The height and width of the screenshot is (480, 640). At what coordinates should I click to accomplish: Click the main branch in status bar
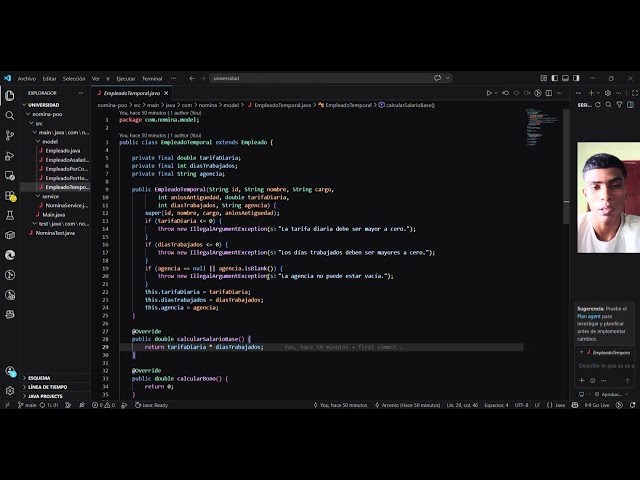(x=27, y=405)
